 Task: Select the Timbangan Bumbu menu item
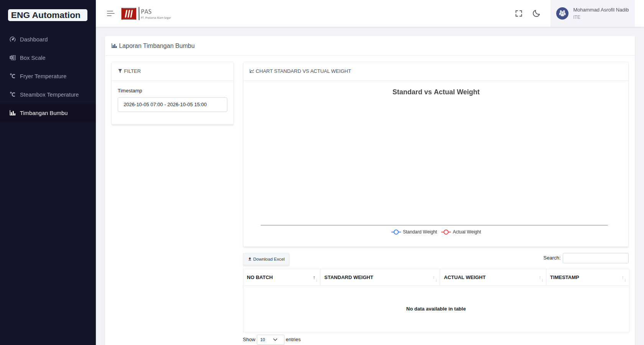point(48,113)
